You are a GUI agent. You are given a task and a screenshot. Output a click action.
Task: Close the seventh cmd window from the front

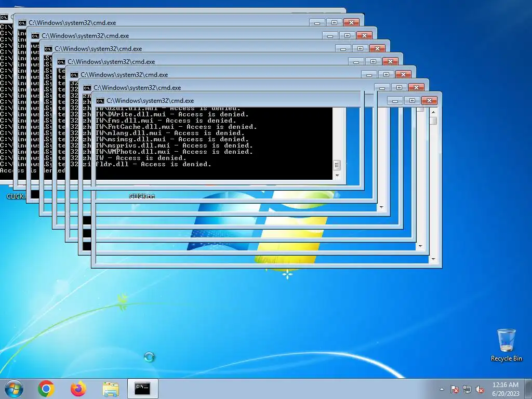click(352, 23)
